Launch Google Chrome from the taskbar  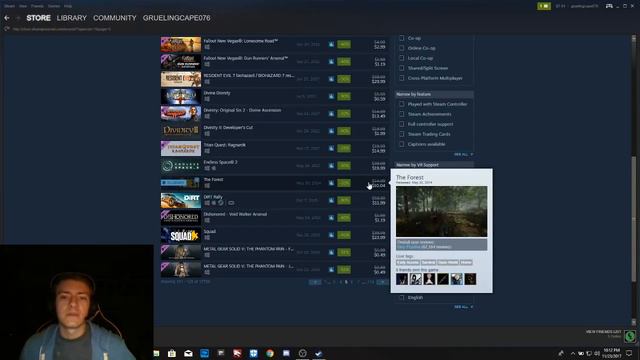point(270,353)
